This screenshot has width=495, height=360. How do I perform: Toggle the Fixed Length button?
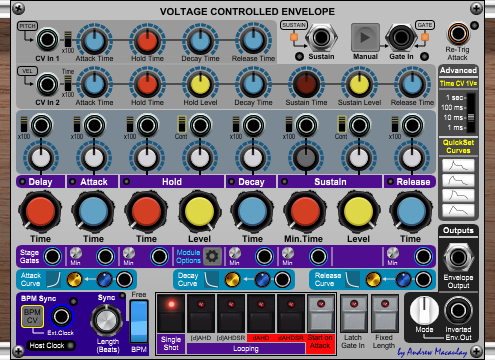[x=385, y=313]
